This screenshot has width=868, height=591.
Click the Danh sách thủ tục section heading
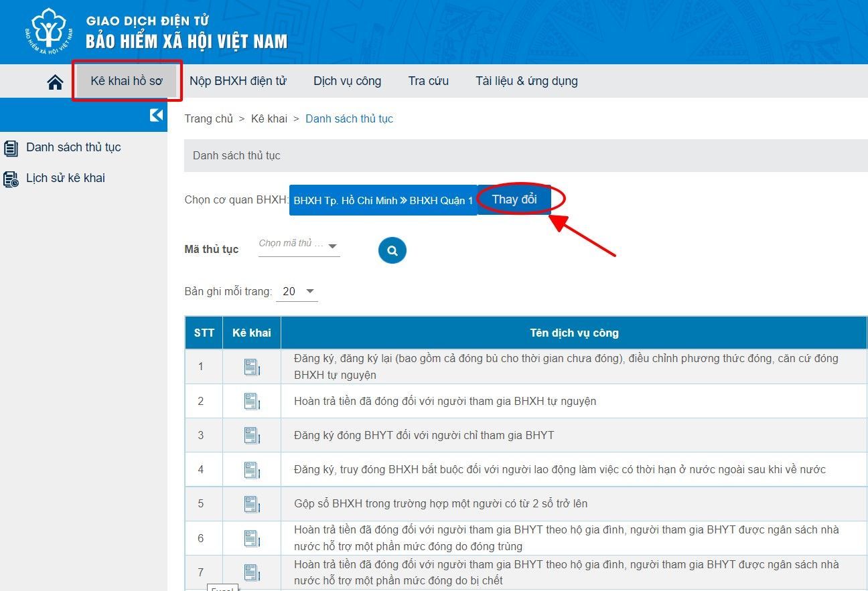(x=236, y=155)
